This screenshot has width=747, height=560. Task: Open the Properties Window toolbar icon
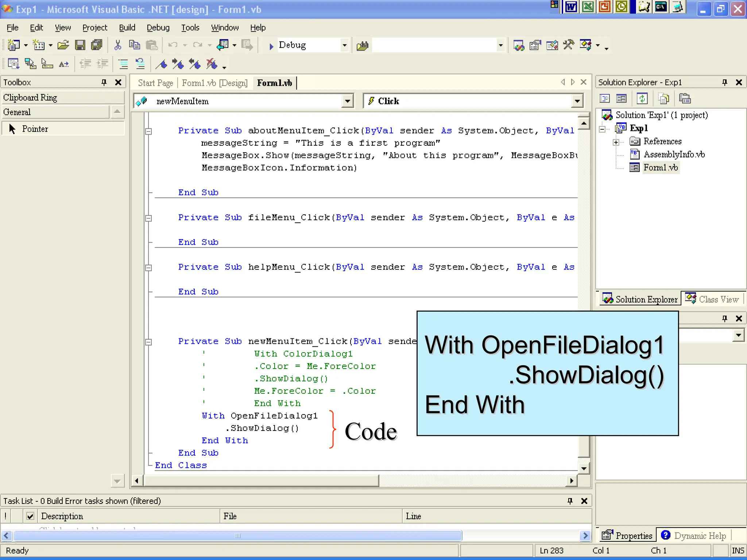(x=535, y=45)
